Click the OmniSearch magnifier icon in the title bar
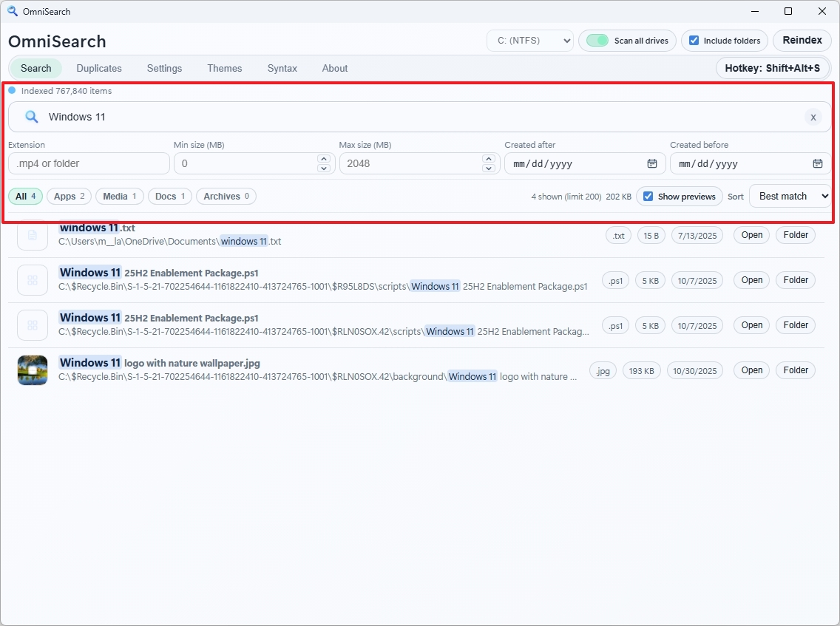 pos(12,11)
